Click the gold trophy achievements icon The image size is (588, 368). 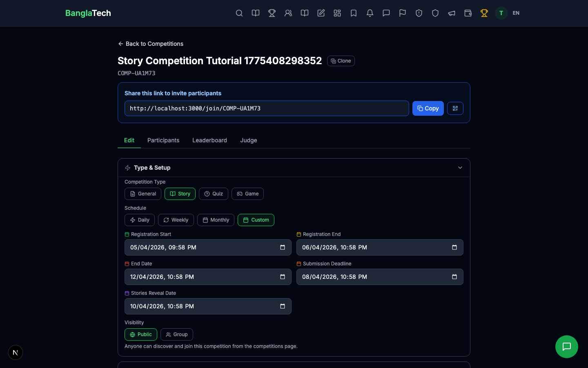point(484,13)
